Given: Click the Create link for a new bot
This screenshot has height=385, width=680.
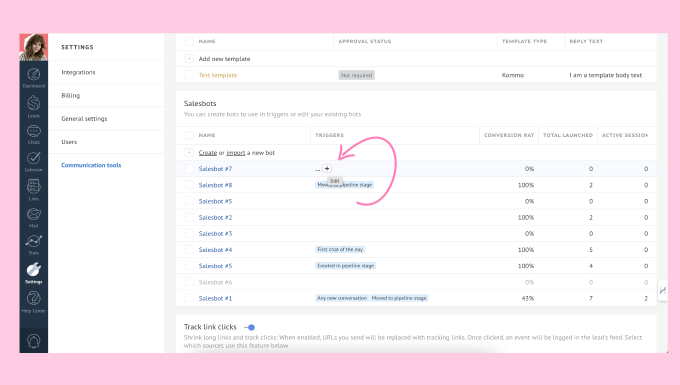Looking at the screenshot, I should tap(208, 153).
